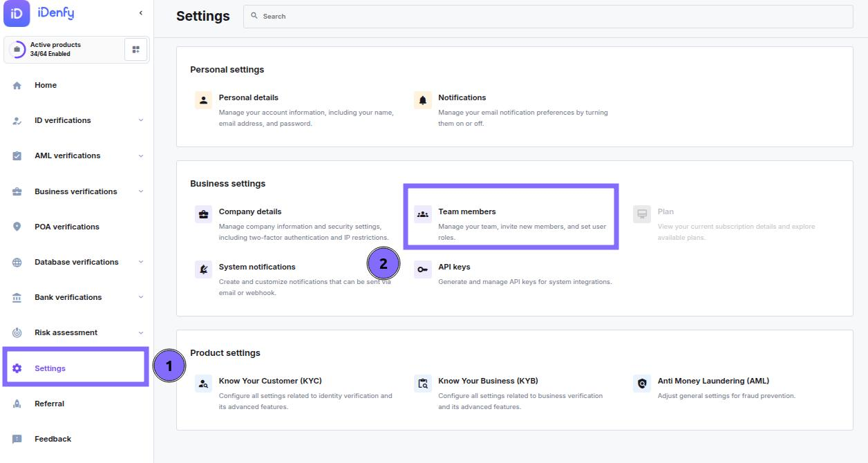Click the Personal settings section heading
The height and width of the screenshot is (463, 868).
[227, 69]
